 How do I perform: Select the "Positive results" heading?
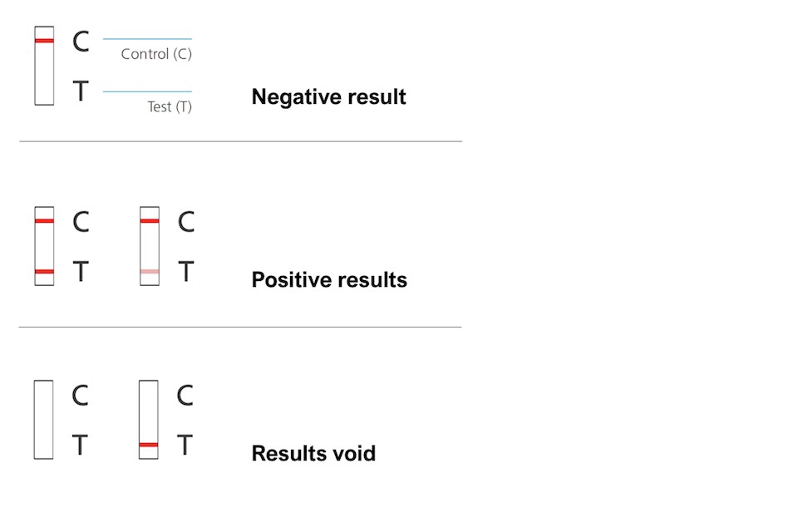pos(329,280)
